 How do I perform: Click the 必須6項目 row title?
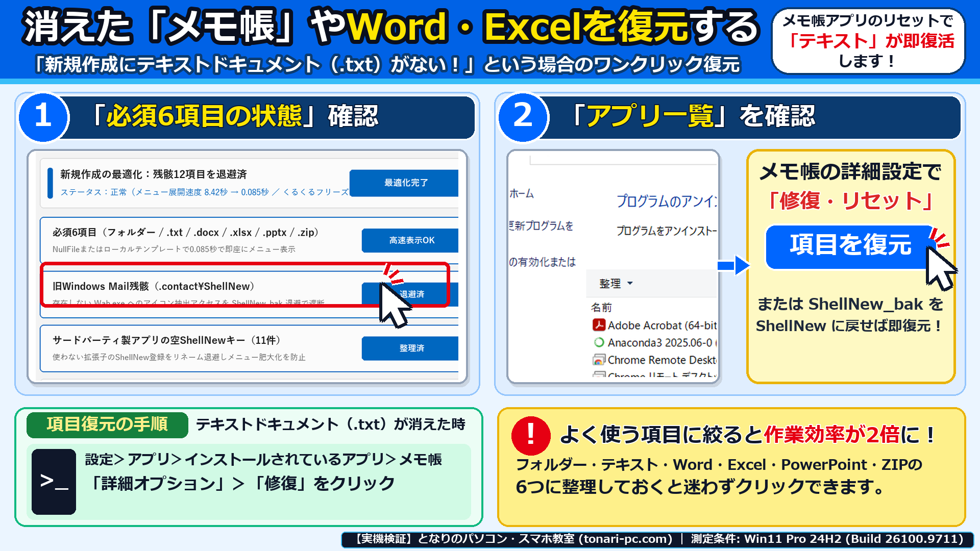coord(186,233)
